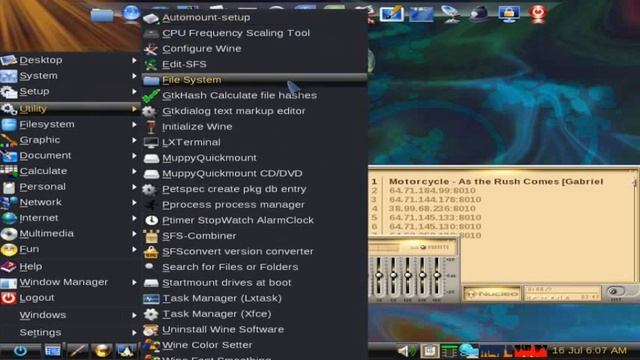This screenshot has width=640, height=360.
Task: Choose Logout from the main menu
Action: pos(70,298)
